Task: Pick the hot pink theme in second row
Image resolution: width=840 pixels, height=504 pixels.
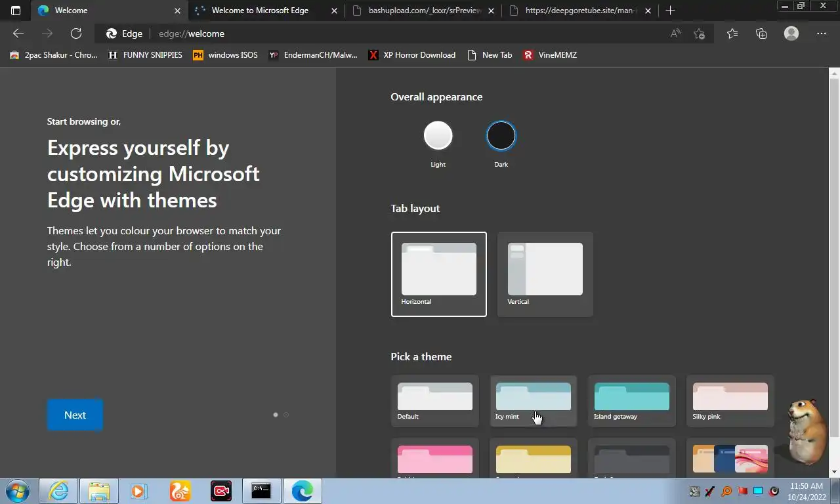Action: (x=435, y=459)
